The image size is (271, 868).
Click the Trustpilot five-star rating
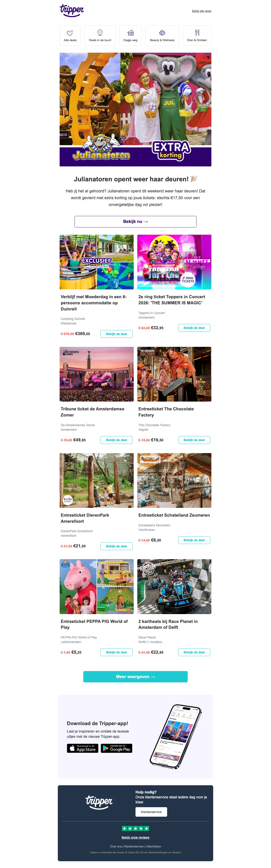click(x=135, y=828)
